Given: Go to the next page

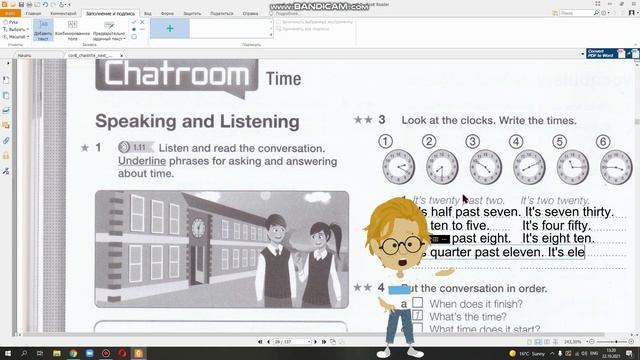Looking at the screenshot, I should point(316,342).
